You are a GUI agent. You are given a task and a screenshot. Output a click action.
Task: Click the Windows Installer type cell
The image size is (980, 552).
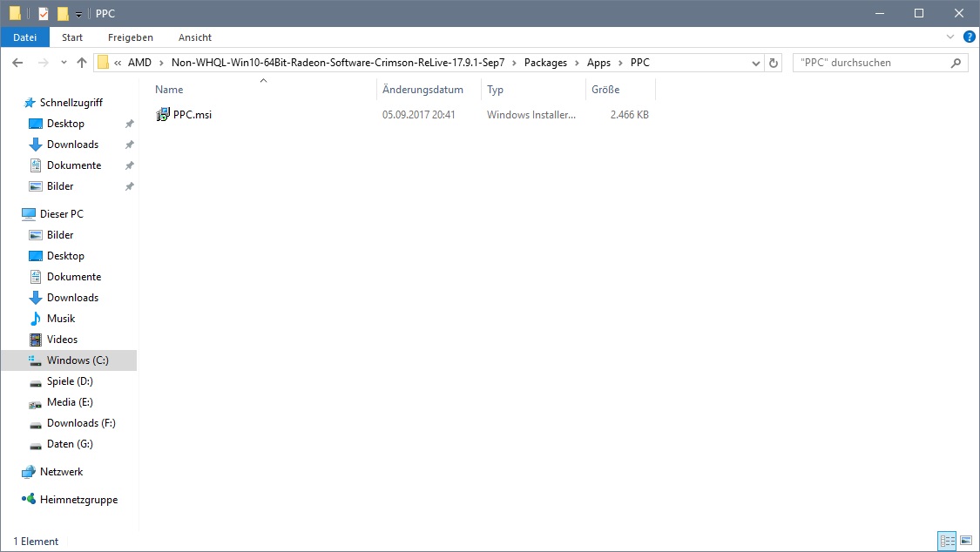pos(531,115)
